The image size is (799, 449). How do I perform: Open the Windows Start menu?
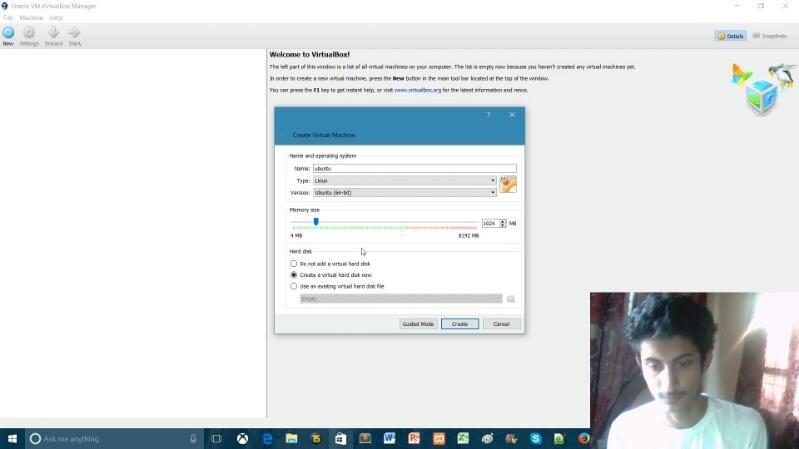[12, 439]
